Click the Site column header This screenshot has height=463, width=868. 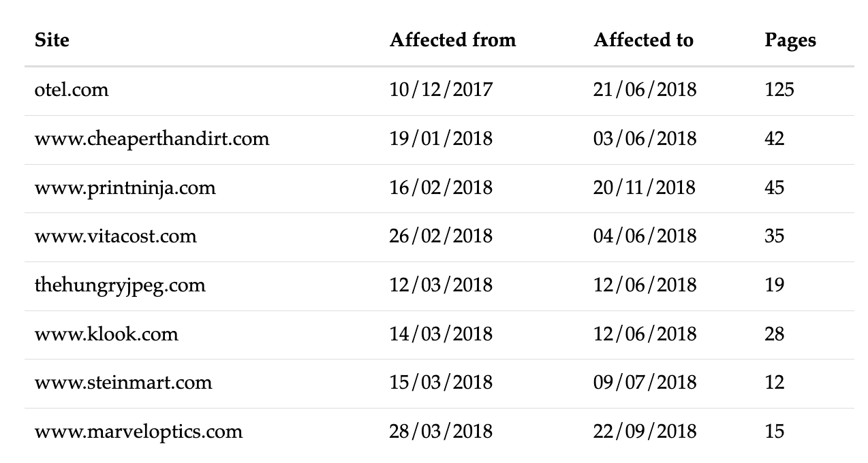(x=52, y=40)
